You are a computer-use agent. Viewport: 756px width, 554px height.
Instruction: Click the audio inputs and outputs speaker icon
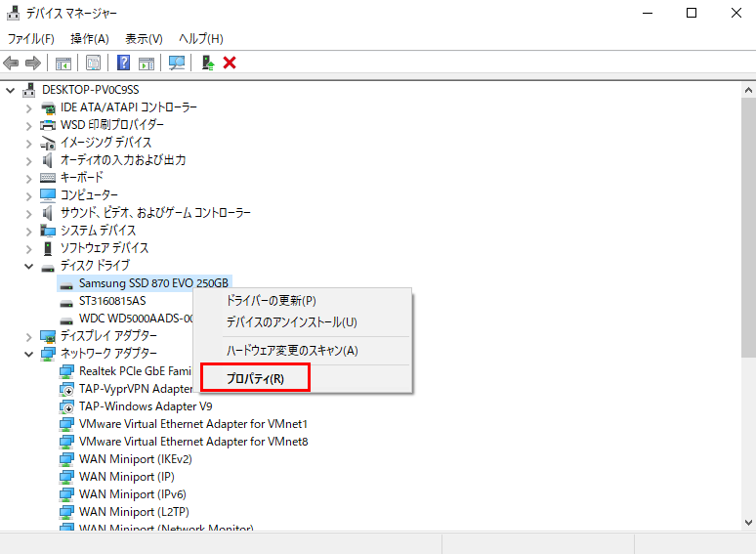tap(47, 160)
